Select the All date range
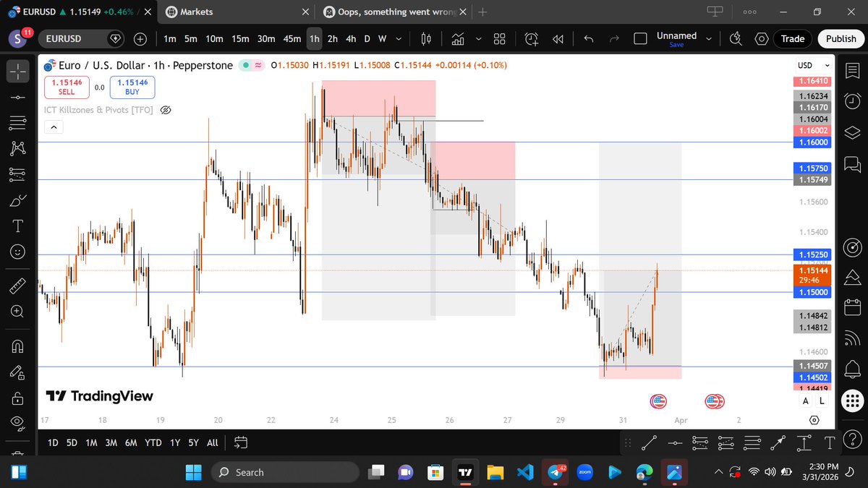 pyautogui.click(x=213, y=442)
